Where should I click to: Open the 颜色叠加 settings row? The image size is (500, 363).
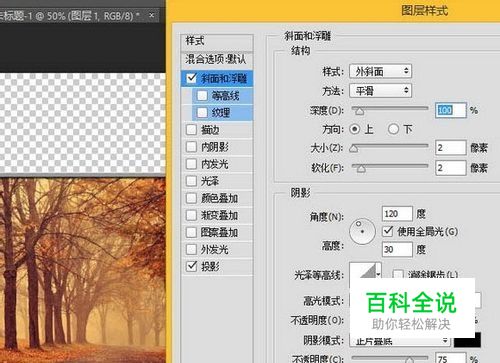point(217,198)
